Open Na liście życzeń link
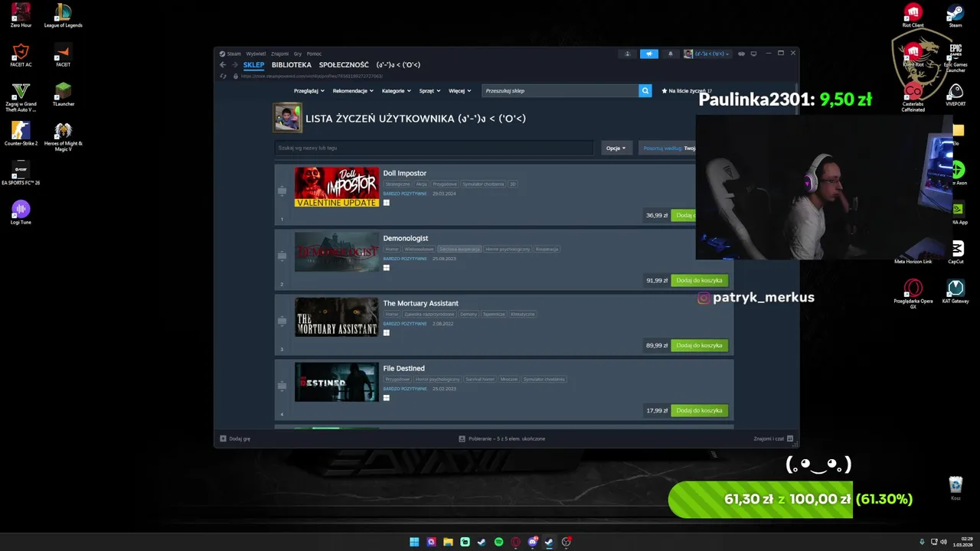Screen dimensions: 980x551 [687, 90]
